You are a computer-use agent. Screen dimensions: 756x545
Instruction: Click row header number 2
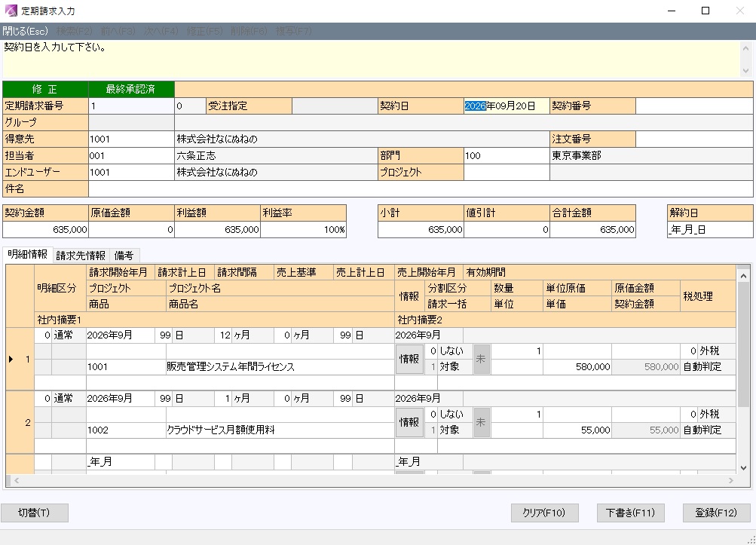(x=20, y=422)
